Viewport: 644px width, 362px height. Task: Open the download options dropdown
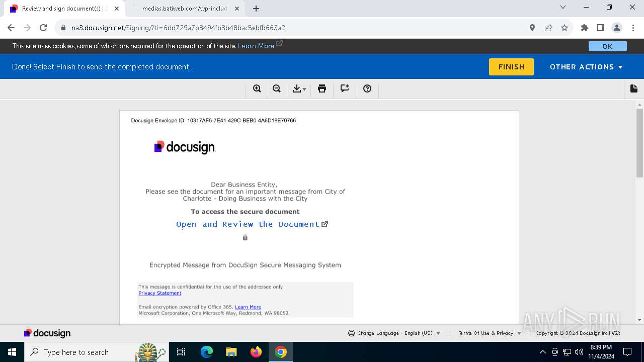click(299, 89)
